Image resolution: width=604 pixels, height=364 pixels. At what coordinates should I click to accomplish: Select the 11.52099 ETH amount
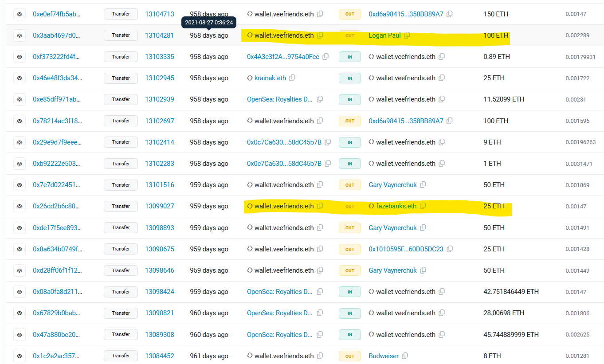pyautogui.click(x=504, y=99)
